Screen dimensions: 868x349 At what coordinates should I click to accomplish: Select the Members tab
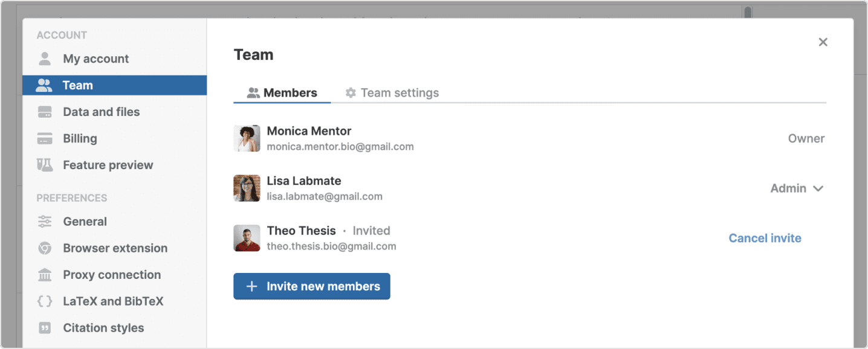coord(282,93)
